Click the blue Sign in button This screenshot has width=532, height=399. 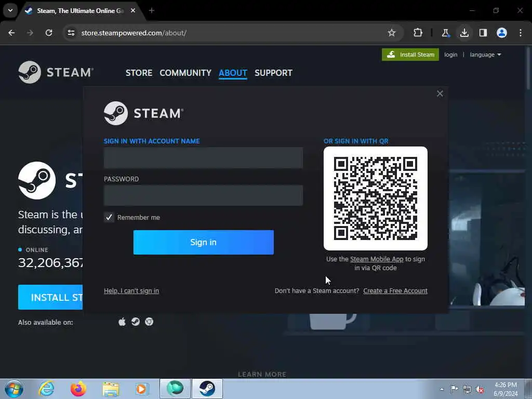204,242
